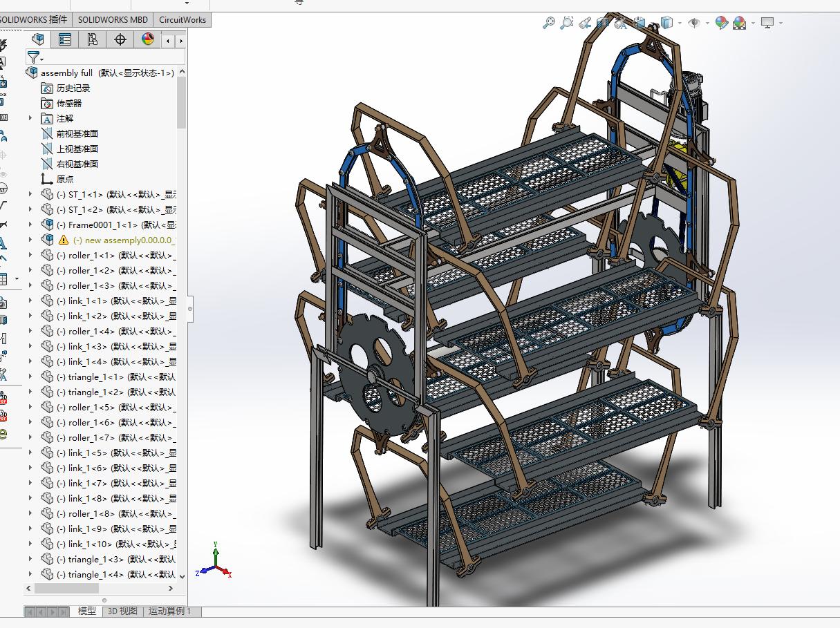The width and height of the screenshot is (840, 628).
Task: Select the Previous View icon
Action: point(585,23)
